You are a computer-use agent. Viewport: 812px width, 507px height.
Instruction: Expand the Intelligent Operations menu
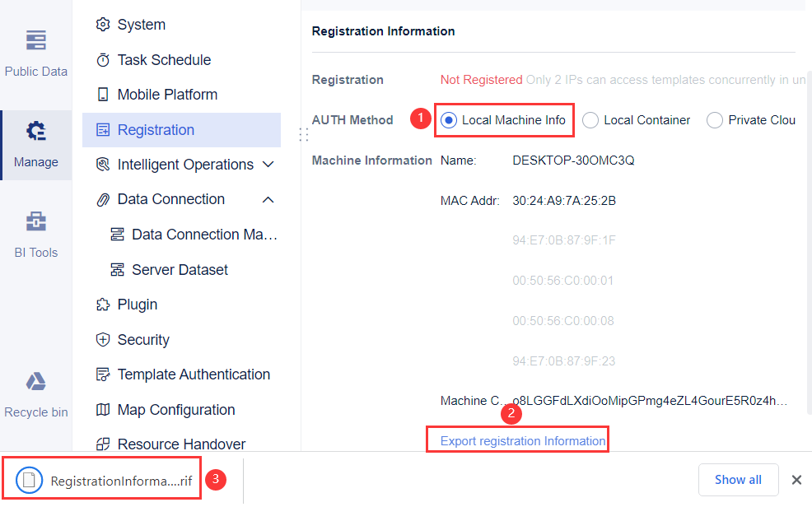(x=268, y=164)
